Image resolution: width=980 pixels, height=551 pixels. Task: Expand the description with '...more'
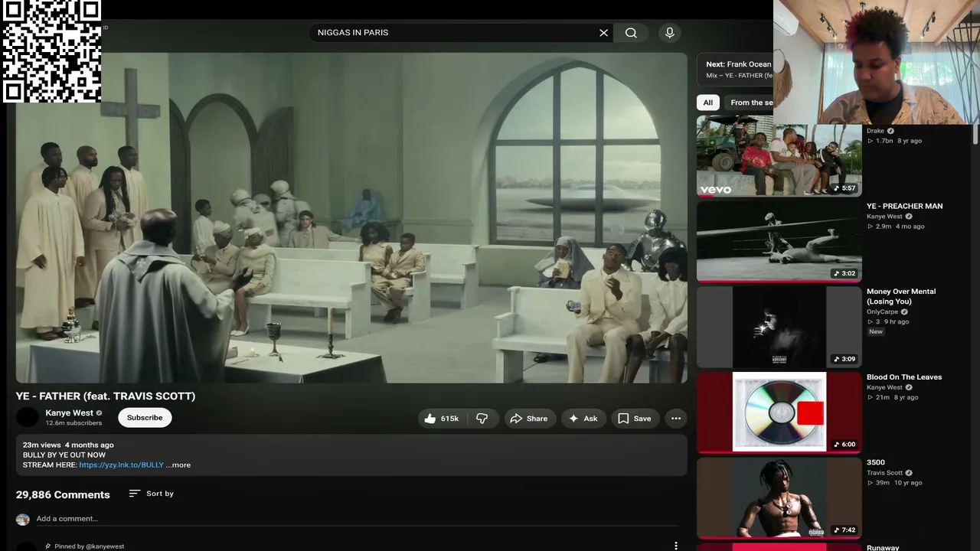tap(178, 465)
